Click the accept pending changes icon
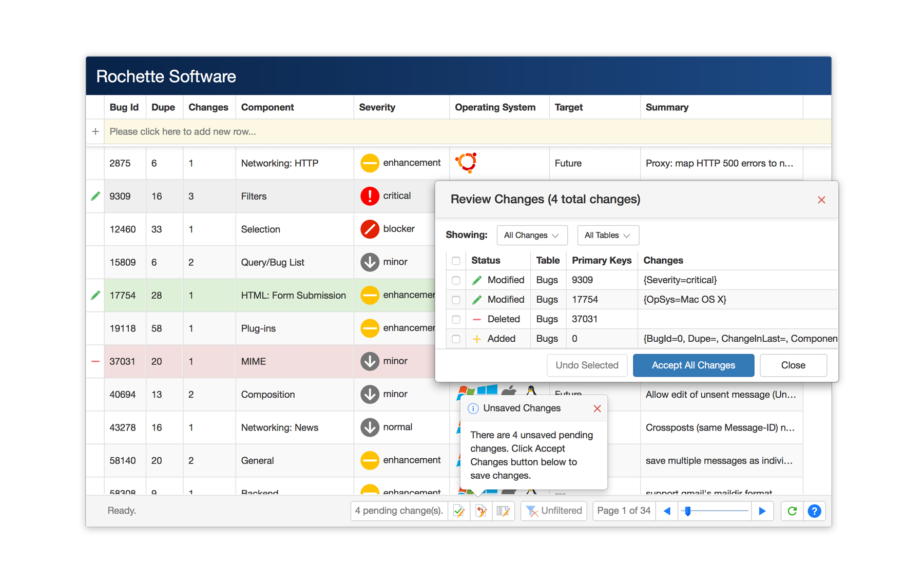Viewport: 924px width, 585px height. coord(459,511)
